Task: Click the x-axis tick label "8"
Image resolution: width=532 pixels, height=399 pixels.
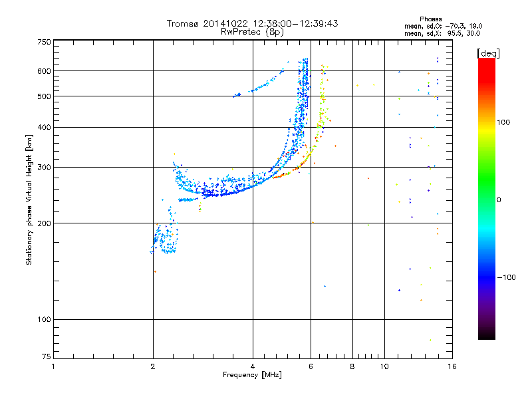Action: coord(352,366)
